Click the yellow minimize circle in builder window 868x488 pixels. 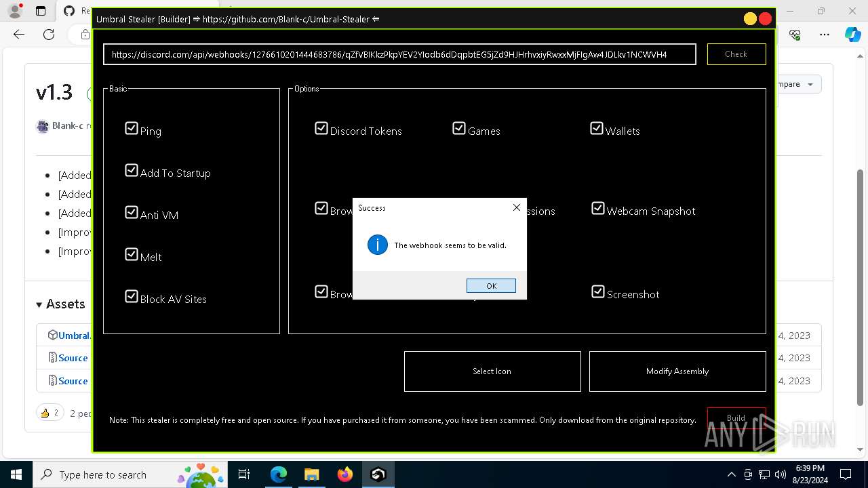click(750, 19)
